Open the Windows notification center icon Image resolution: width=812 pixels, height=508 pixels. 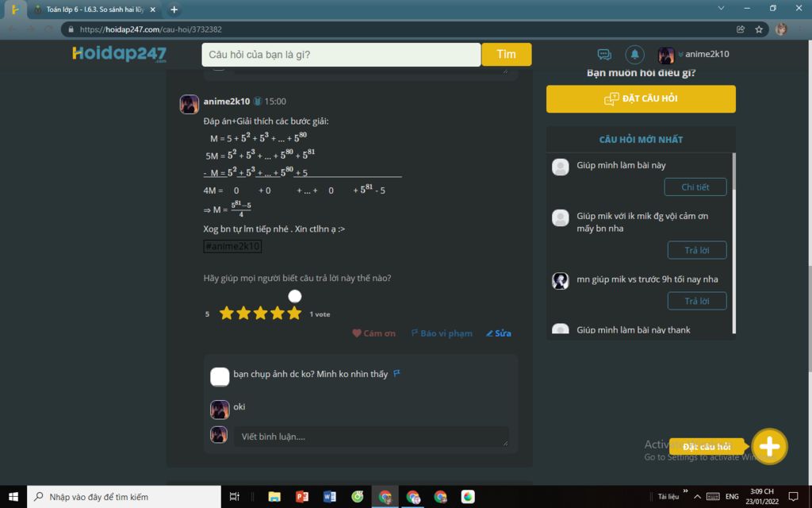793,497
